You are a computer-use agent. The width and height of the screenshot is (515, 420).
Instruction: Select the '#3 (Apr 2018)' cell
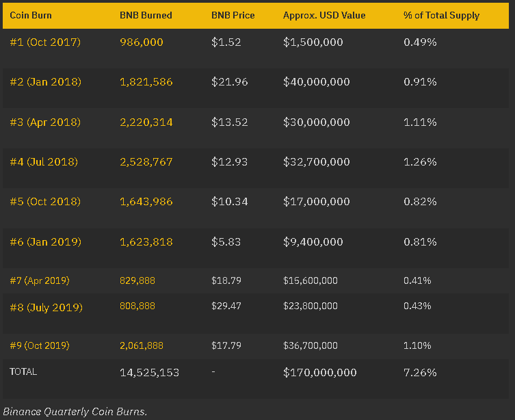click(45, 122)
